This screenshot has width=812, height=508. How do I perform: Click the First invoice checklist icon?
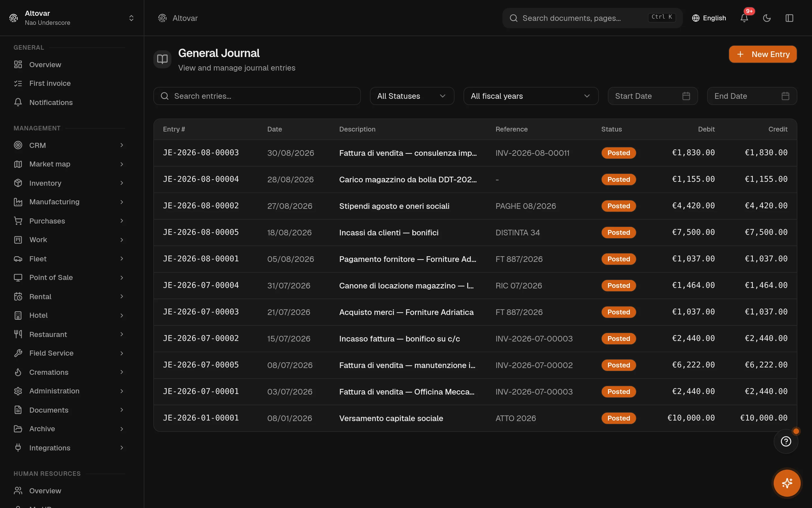click(18, 83)
